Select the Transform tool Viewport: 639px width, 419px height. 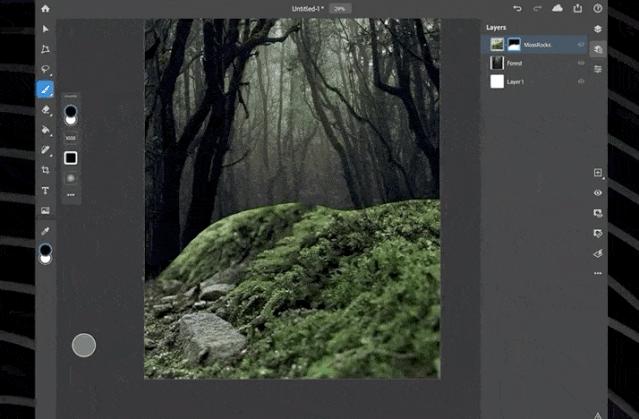point(45,49)
